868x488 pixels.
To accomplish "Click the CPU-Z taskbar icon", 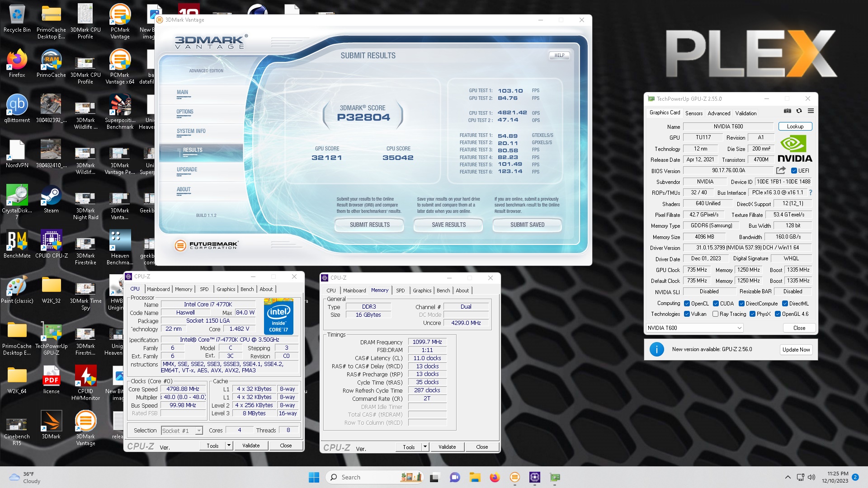I will click(x=535, y=477).
